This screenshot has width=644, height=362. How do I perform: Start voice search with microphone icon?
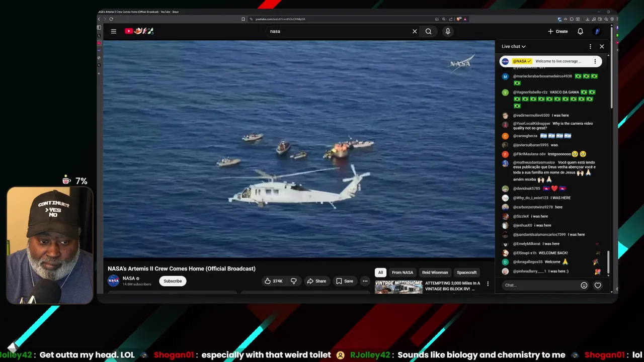coord(448,31)
